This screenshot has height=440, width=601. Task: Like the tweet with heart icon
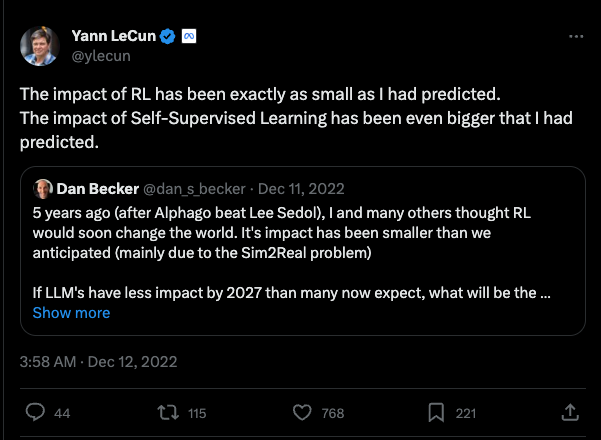pyautogui.click(x=302, y=413)
